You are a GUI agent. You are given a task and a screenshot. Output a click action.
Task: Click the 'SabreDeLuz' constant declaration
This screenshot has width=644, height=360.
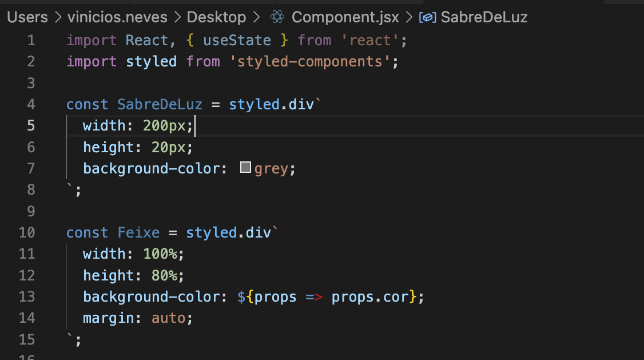[x=160, y=104]
